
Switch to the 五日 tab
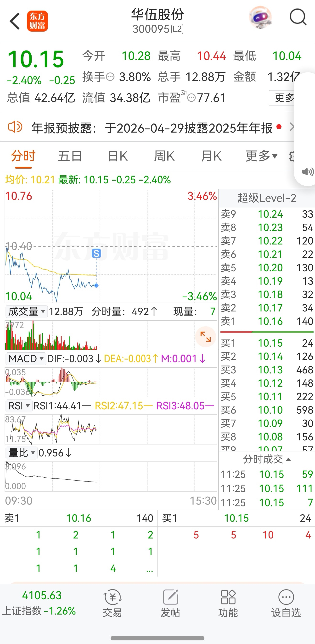click(70, 156)
